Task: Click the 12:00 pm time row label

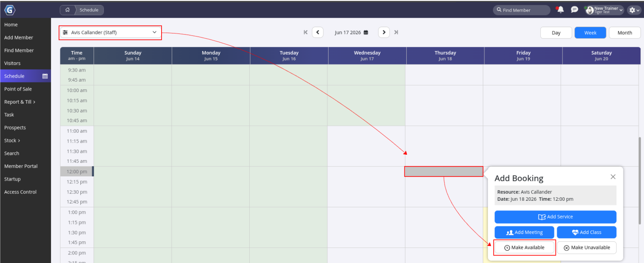Action: pos(77,172)
